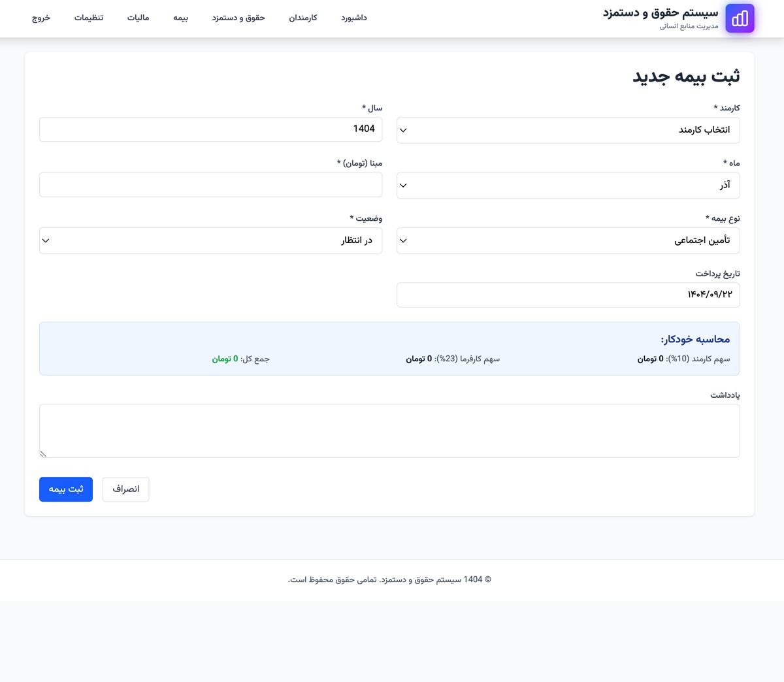Click the year input containing 1404
This screenshot has width=784, height=682.
(x=210, y=129)
